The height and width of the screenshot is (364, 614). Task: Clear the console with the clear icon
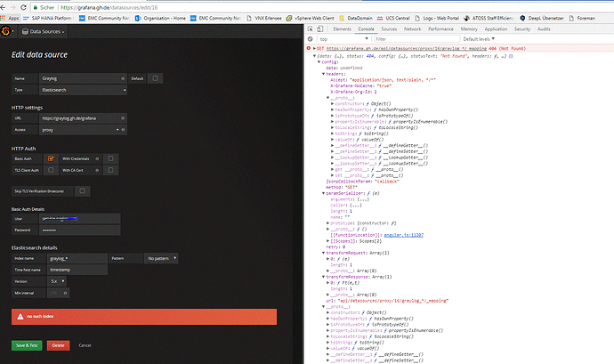pyautogui.click(x=311, y=39)
